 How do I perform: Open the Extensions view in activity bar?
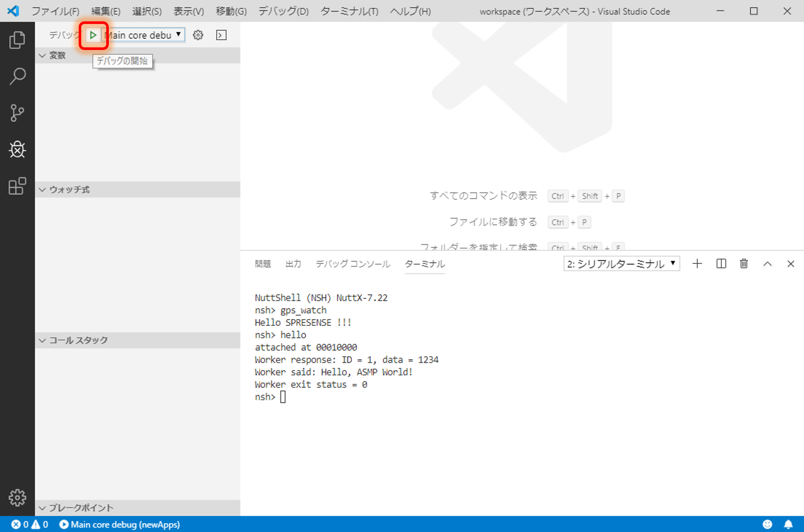click(17, 186)
